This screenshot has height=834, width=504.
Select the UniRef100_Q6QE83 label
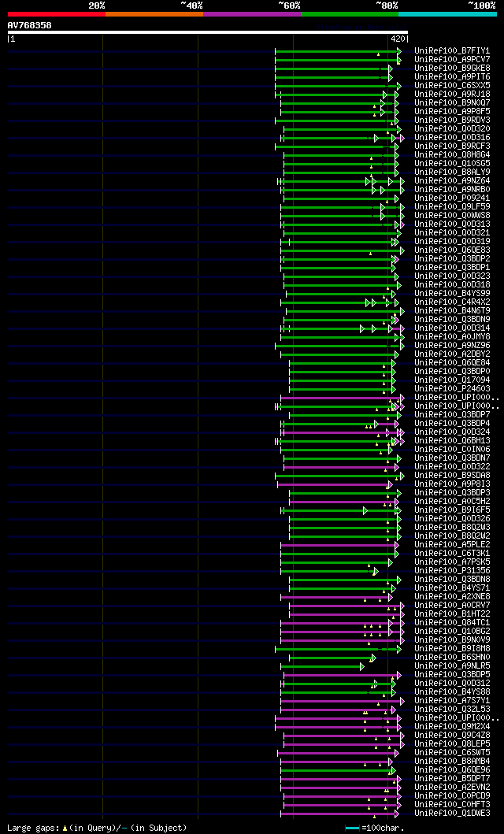pos(452,250)
